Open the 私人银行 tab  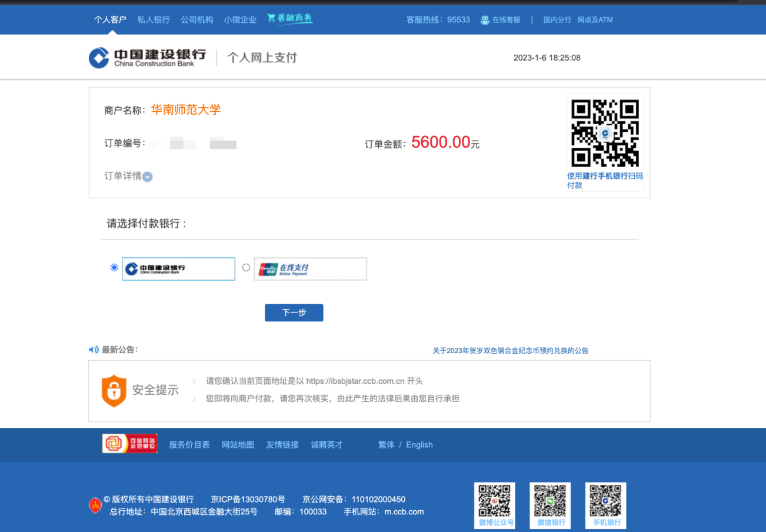(154, 19)
